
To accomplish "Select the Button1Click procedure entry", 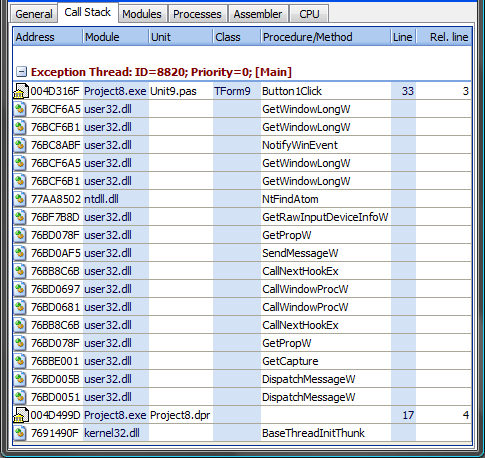I will point(292,91).
